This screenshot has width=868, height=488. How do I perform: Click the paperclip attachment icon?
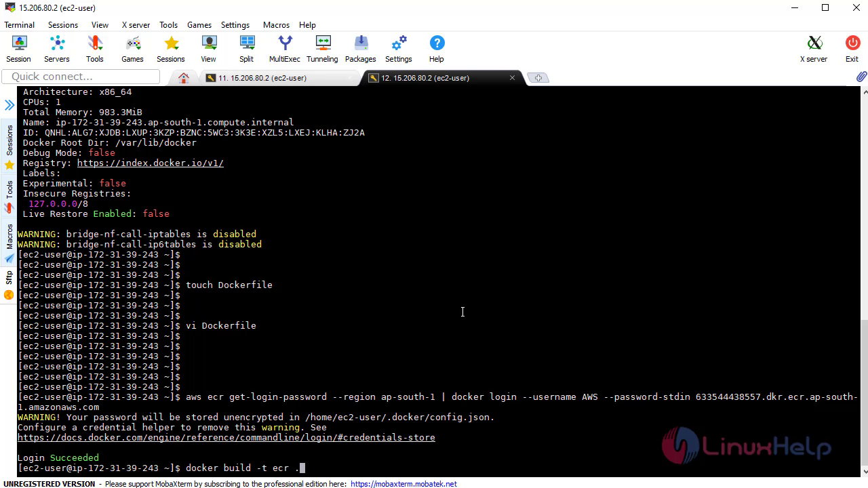(861, 77)
